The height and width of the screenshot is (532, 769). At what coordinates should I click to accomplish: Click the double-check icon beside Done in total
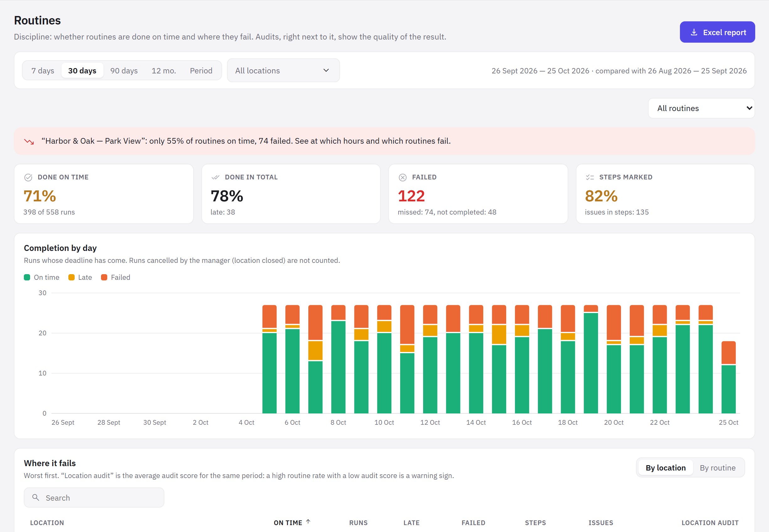pos(215,177)
